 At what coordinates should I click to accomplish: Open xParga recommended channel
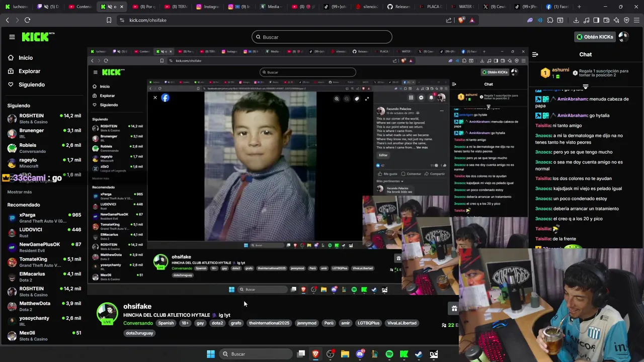44,218
